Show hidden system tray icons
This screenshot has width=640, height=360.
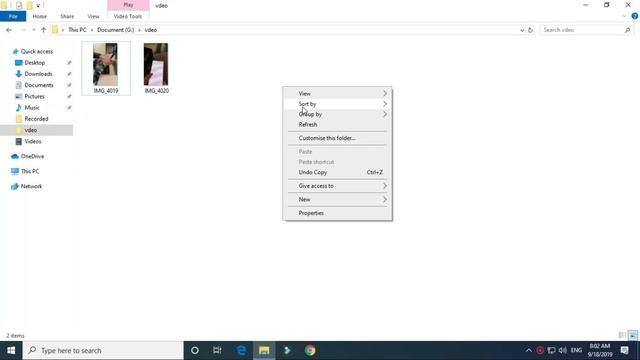click(x=529, y=351)
